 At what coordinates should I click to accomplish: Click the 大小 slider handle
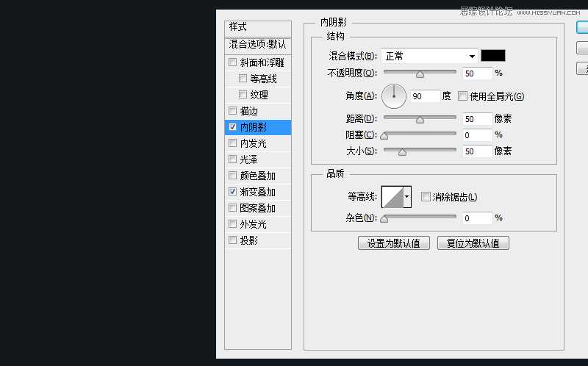click(402, 151)
